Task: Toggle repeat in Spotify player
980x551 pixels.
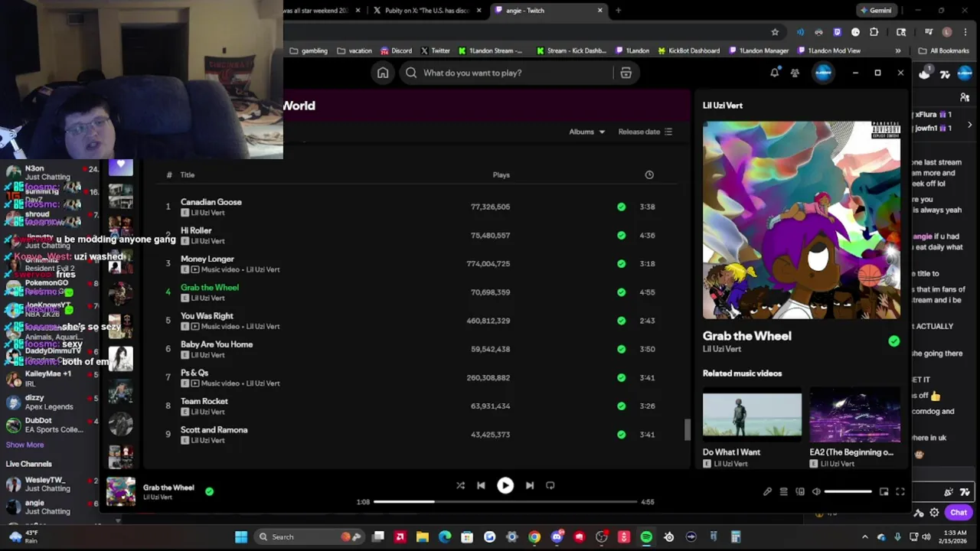Action: 550,485
